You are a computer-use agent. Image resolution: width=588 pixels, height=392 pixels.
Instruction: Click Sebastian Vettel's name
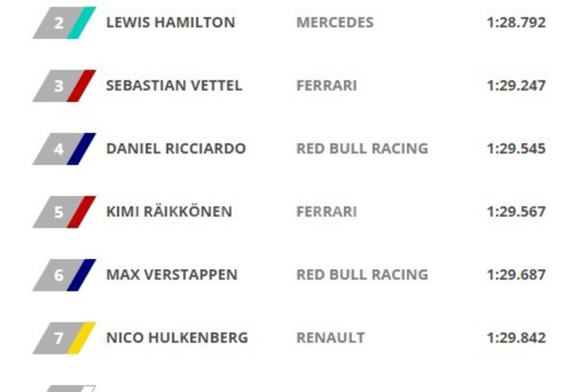point(174,86)
